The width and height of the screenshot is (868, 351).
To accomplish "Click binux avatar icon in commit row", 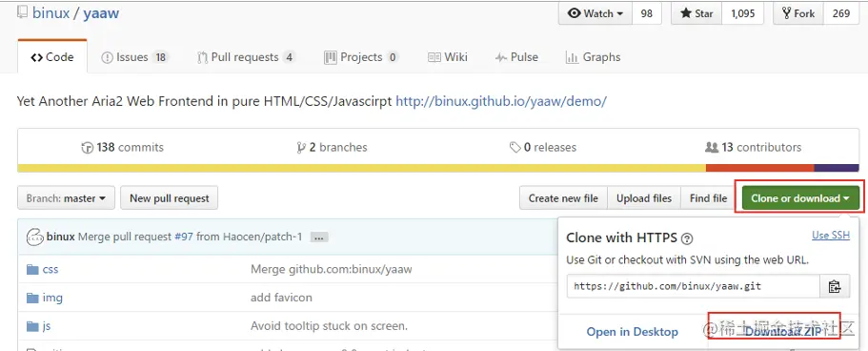I will [x=35, y=237].
